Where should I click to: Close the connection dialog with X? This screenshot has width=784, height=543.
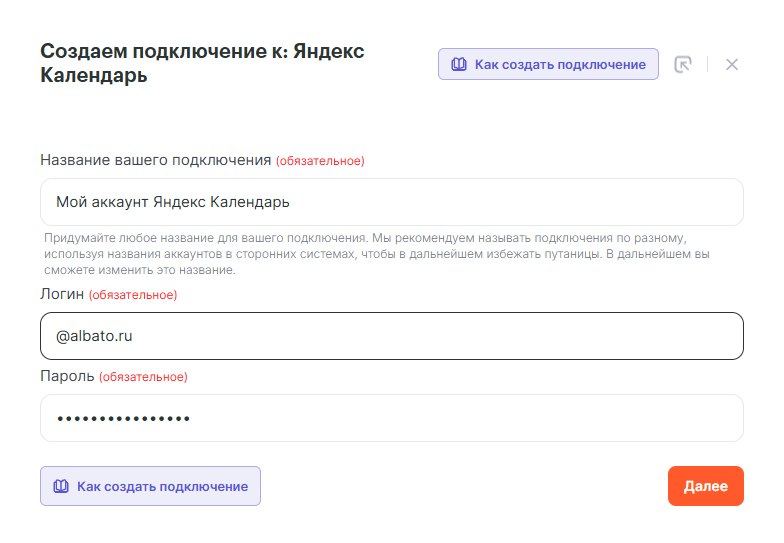pos(732,64)
